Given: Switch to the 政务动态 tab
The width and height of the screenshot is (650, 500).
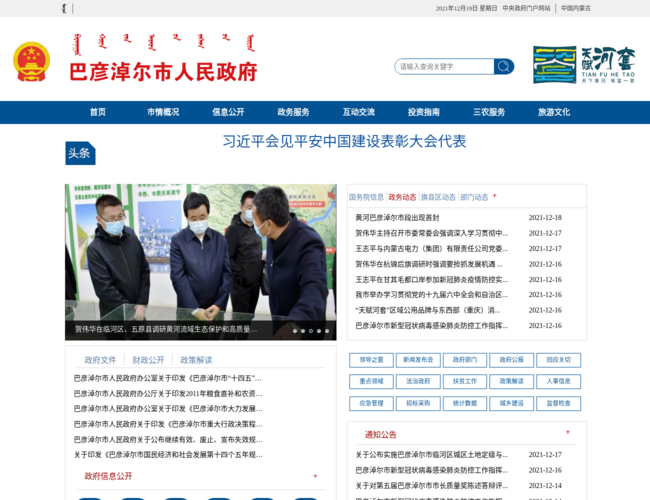Looking at the screenshot, I should click(402, 197).
